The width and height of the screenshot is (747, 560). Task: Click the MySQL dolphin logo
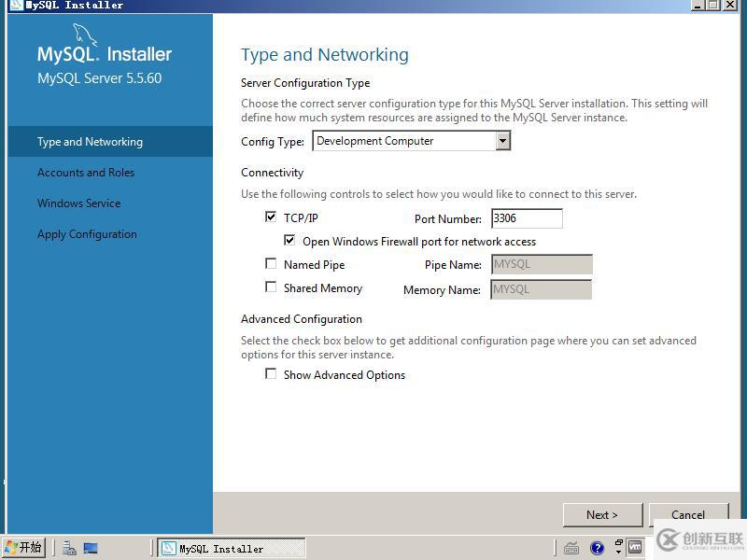[x=85, y=35]
